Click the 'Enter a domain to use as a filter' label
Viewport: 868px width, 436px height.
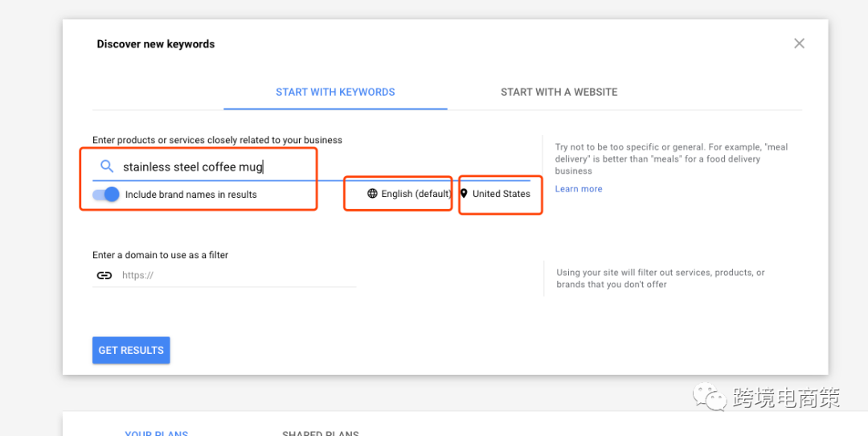(x=160, y=255)
